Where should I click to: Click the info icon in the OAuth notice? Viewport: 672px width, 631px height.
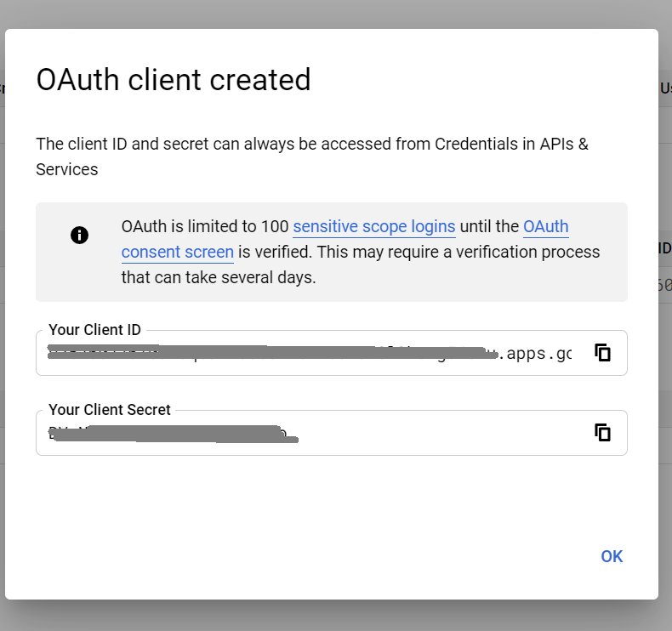79,236
